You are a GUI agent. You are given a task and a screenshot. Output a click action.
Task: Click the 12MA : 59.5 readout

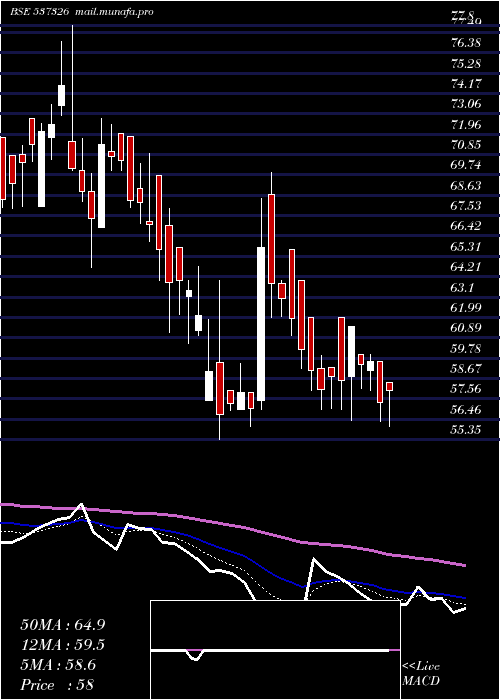click(x=63, y=645)
